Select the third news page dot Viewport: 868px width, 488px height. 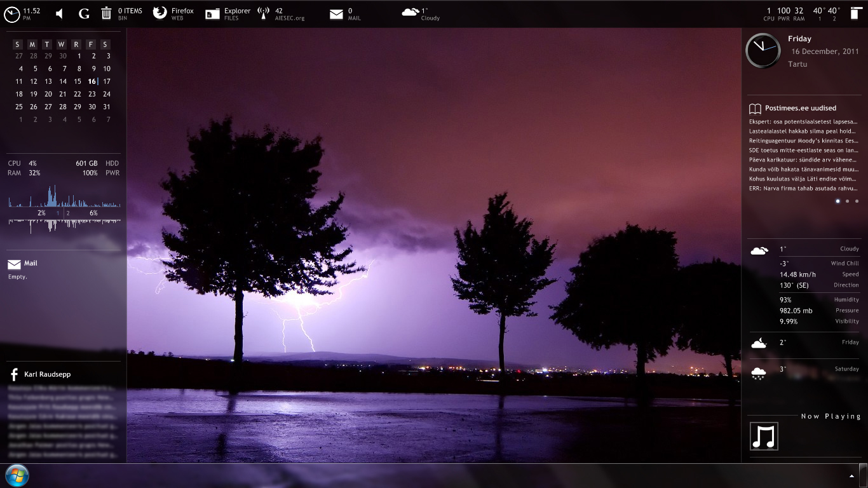(857, 201)
